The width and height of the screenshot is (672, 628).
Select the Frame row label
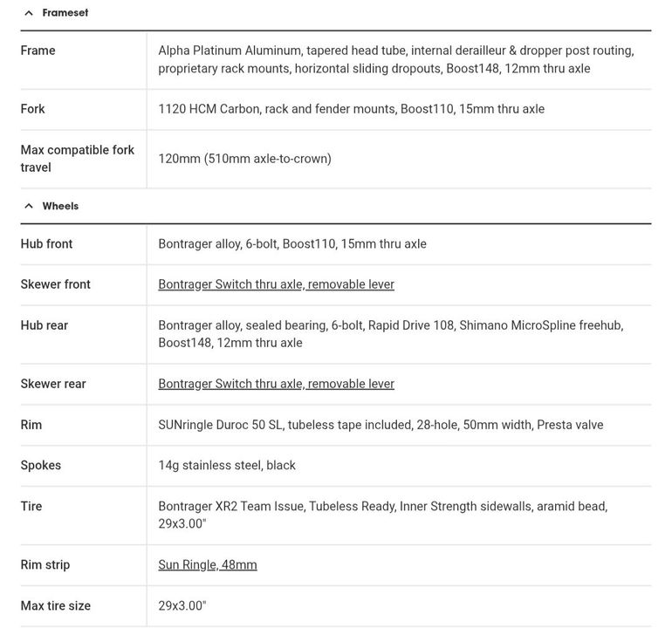[38, 51]
